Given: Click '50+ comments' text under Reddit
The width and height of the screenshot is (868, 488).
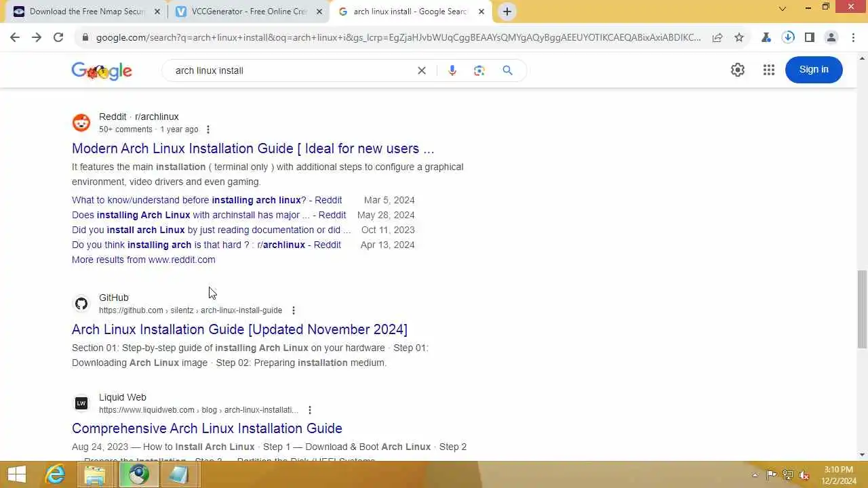Looking at the screenshot, I should (x=125, y=129).
